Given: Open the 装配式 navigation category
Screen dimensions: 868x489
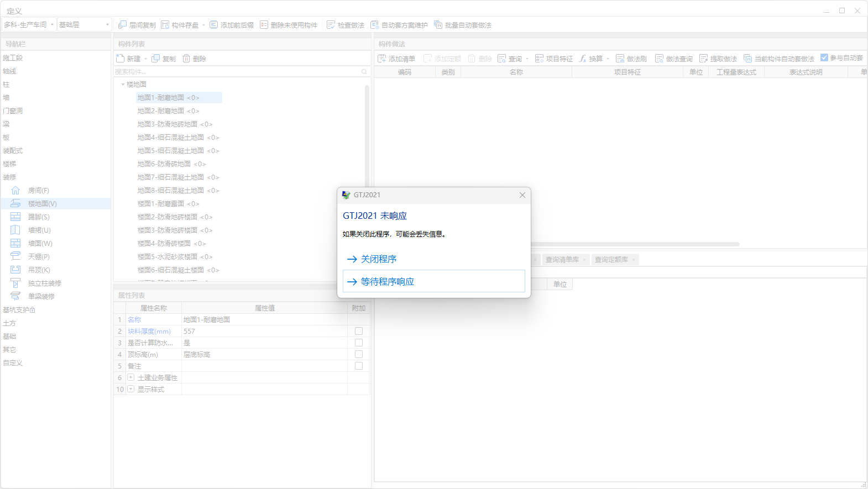Looking at the screenshot, I should (13, 151).
